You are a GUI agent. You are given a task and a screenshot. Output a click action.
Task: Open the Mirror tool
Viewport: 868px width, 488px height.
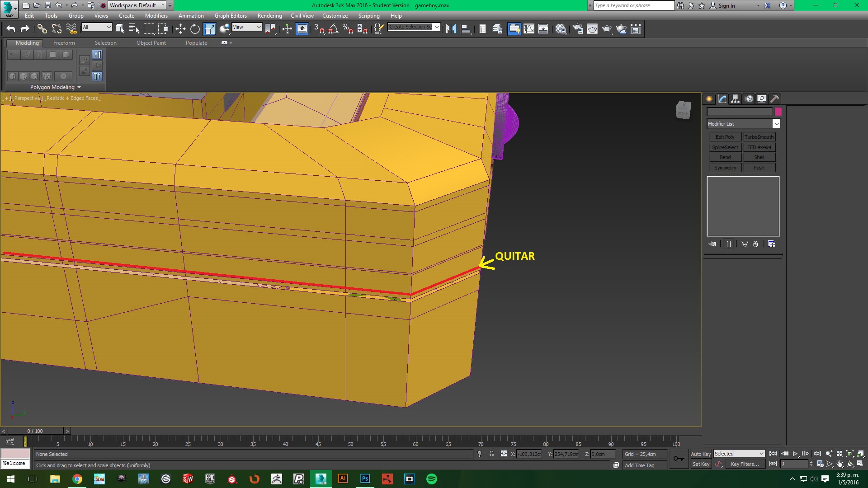(451, 29)
